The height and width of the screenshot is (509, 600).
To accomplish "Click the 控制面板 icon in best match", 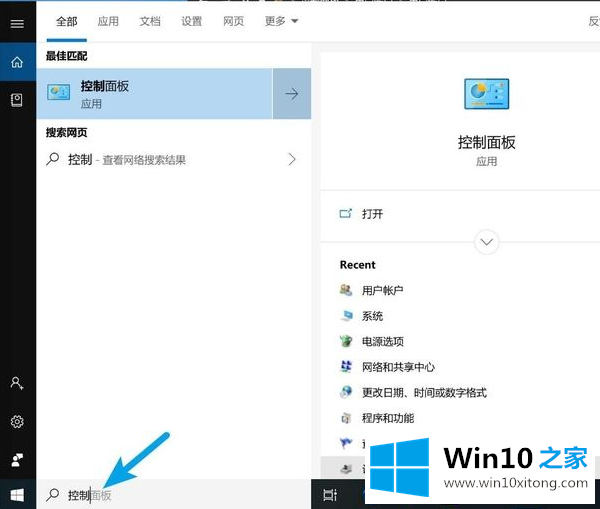I will [59, 93].
